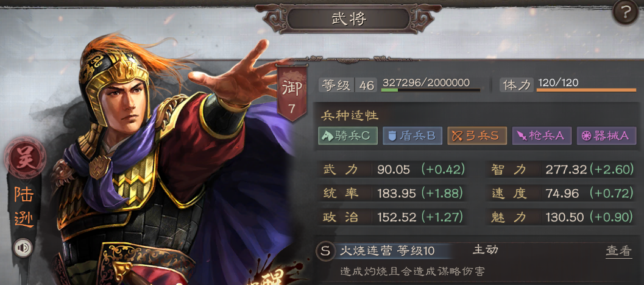Click the 统率 183.95 stat row

pos(394,193)
